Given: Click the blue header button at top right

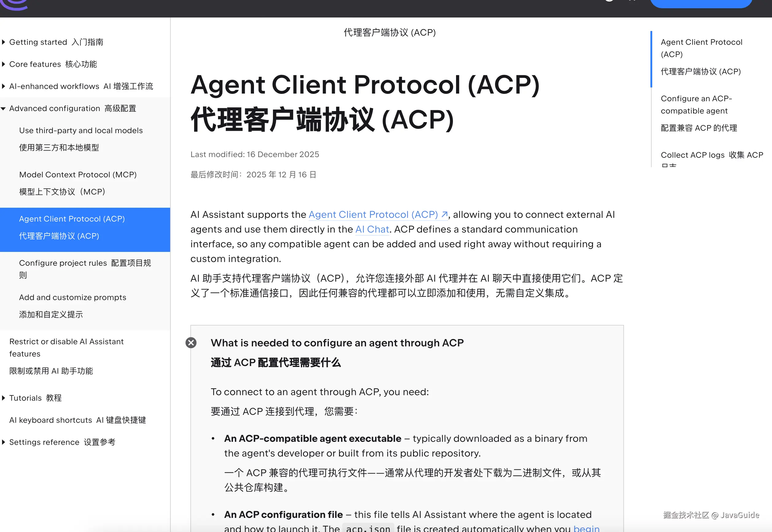Looking at the screenshot, I should [701, 3].
